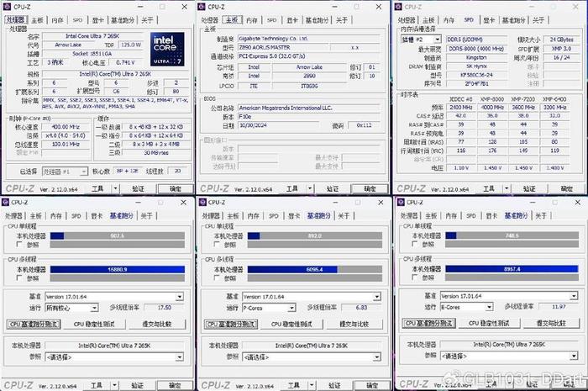588x391 pixels.
Task: Check multi-thread 参照 box in the E-Cores benchmark window
Action: point(414,277)
